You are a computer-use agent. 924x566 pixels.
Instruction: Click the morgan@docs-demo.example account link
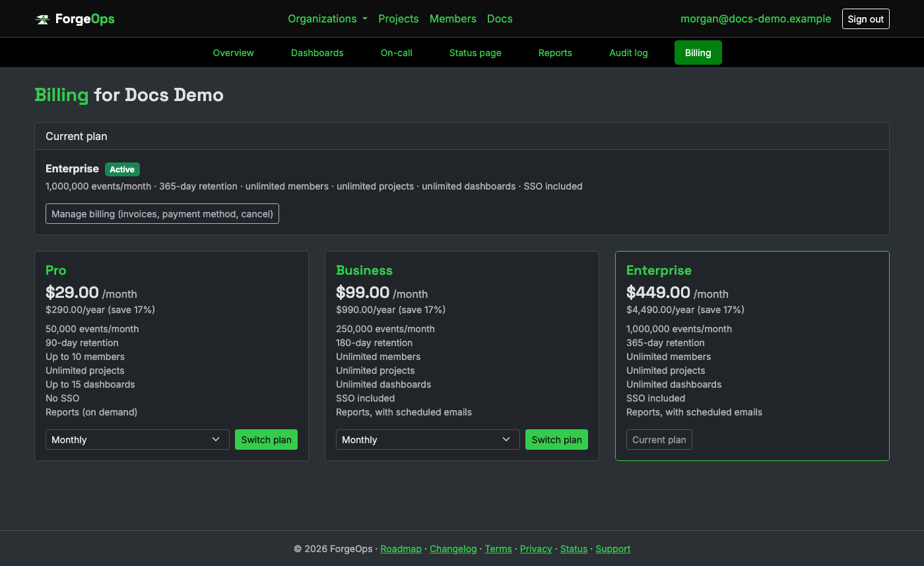tap(756, 18)
